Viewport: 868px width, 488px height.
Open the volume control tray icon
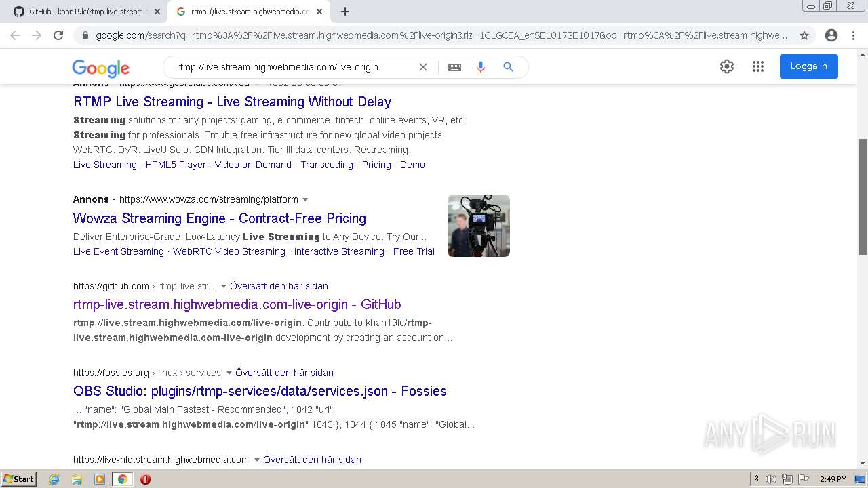coord(771,479)
